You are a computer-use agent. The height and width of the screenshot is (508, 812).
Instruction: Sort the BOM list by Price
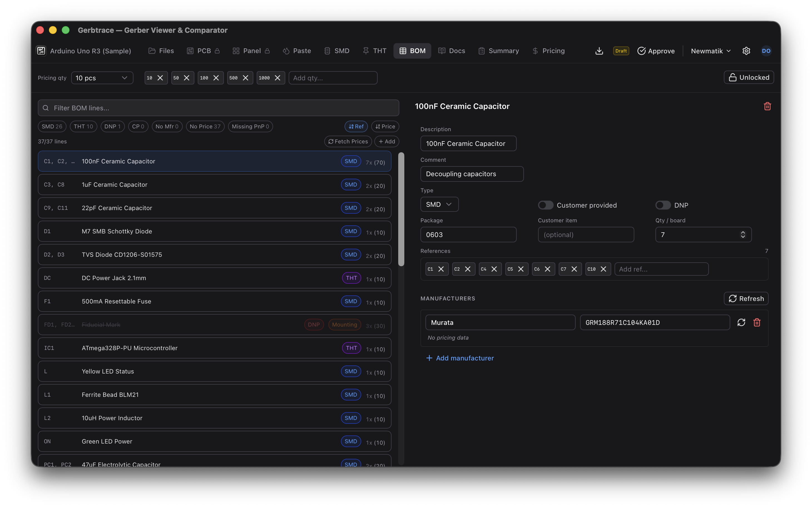(385, 126)
